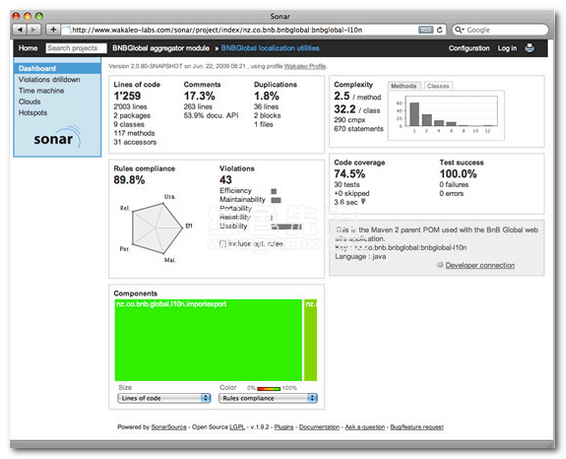Click the browser forward arrow button
This screenshot has width=566, height=459.
pos(34,30)
